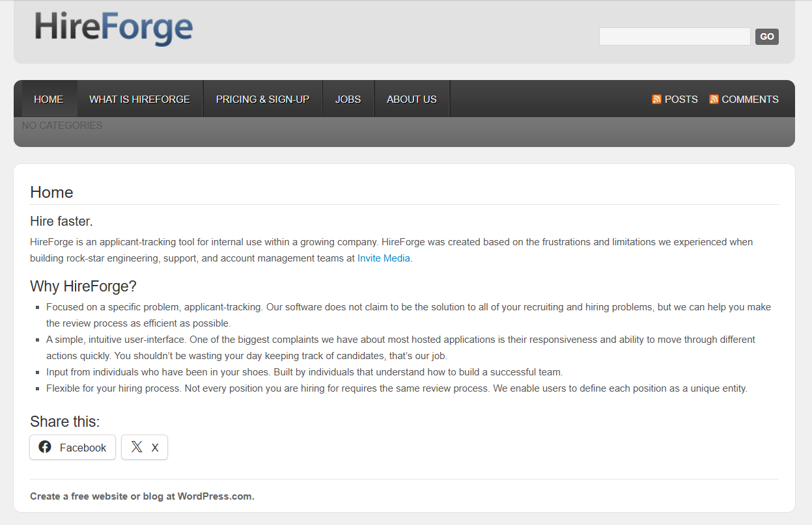Click the 'Input from individuals' bullet

tap(304, 372)
